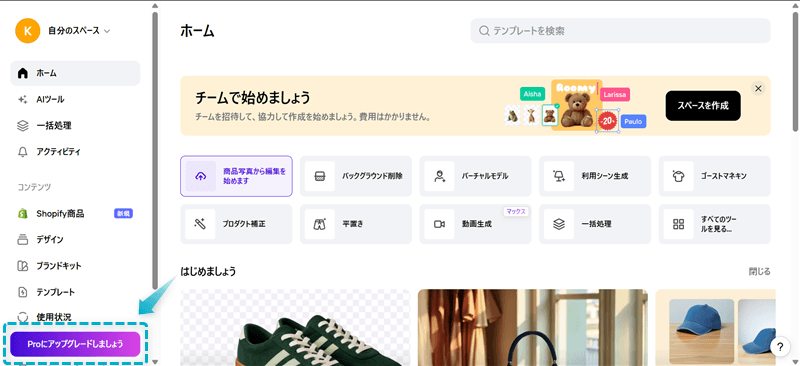Click the マックス badge on 動画生成
Viewport: 800px width, 366px height.
coord(516,211)
